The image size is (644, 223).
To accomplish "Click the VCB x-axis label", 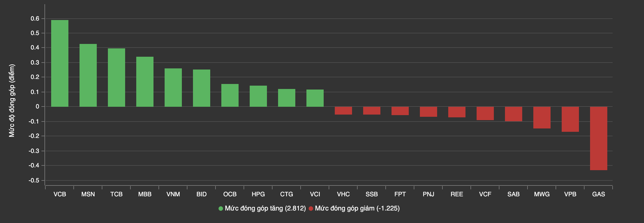I will [60, 194].
